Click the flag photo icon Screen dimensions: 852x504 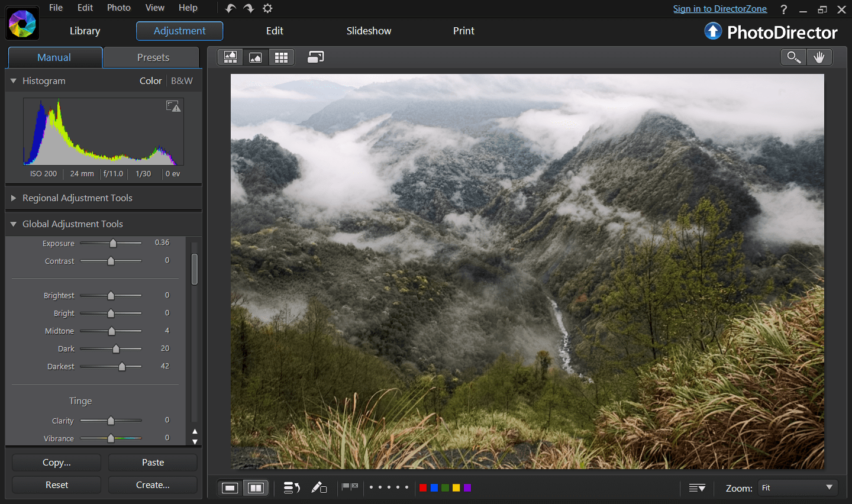(x=346, y=486)
